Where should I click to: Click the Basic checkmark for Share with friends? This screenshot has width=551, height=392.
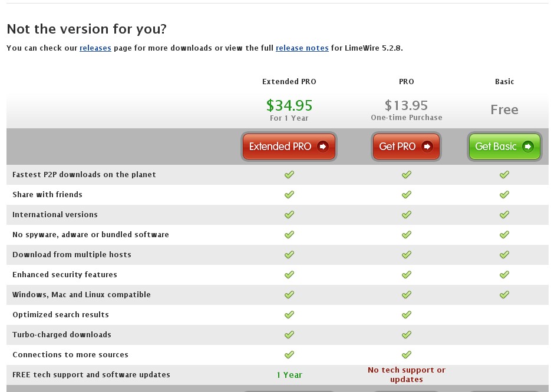click(x=504, y=194)
